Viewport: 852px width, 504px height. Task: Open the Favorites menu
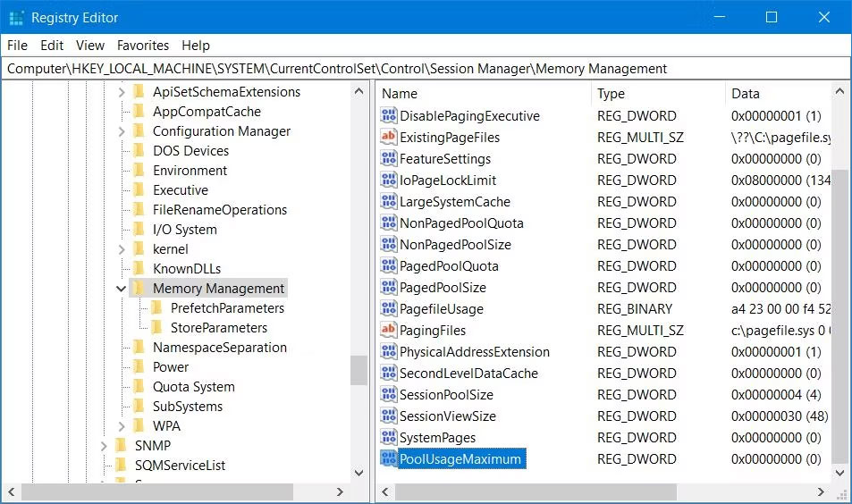coord(143,46)
